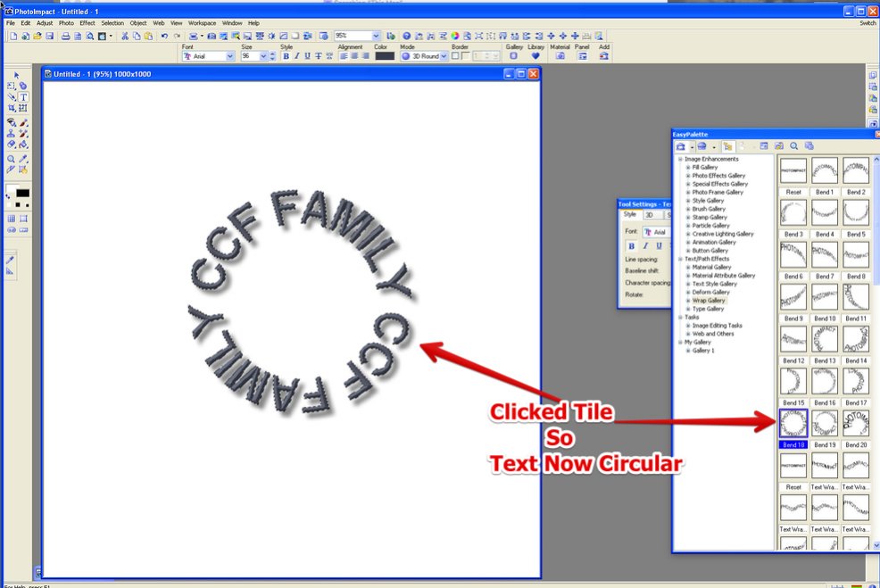
Task: Select the Eraser tool
Action: point(12,145)
